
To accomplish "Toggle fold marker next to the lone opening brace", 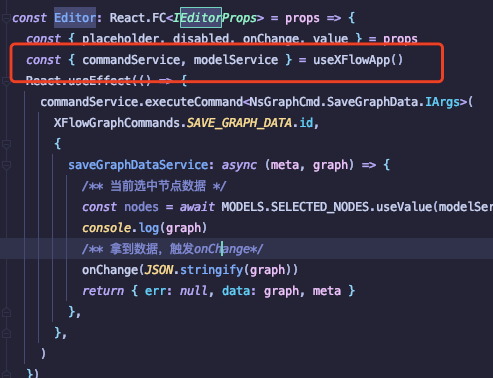I will click(6, 144).
